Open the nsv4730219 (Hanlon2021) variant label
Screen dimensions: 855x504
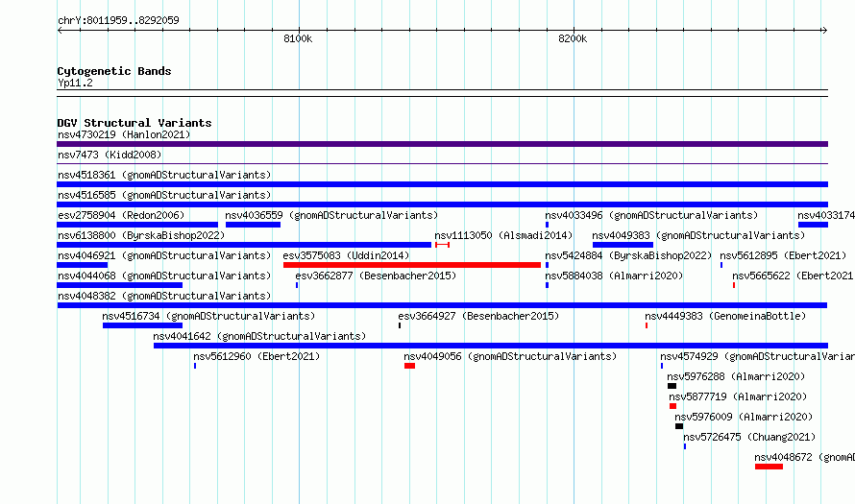(124, 134)
